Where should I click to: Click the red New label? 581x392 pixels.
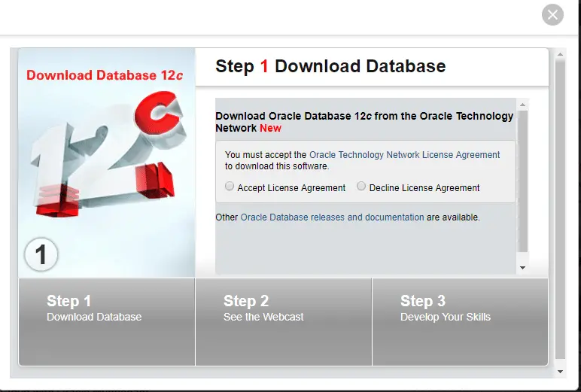point(270,128)
